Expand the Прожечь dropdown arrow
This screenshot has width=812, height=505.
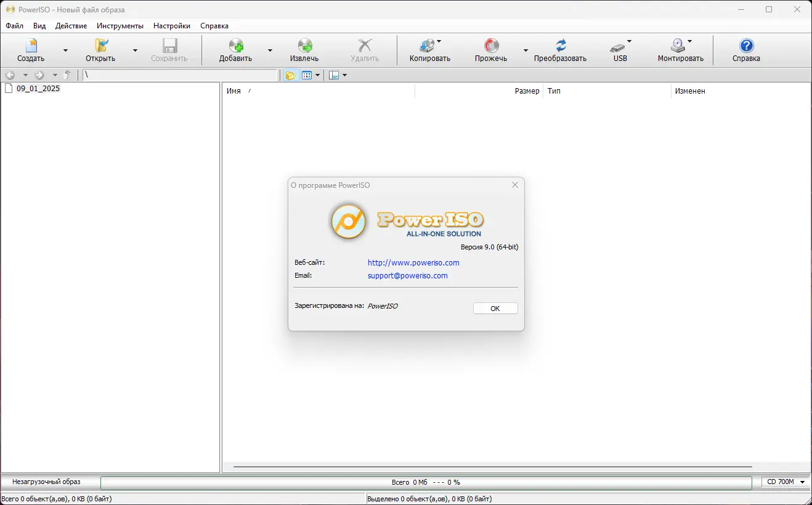tap(526, 50)
